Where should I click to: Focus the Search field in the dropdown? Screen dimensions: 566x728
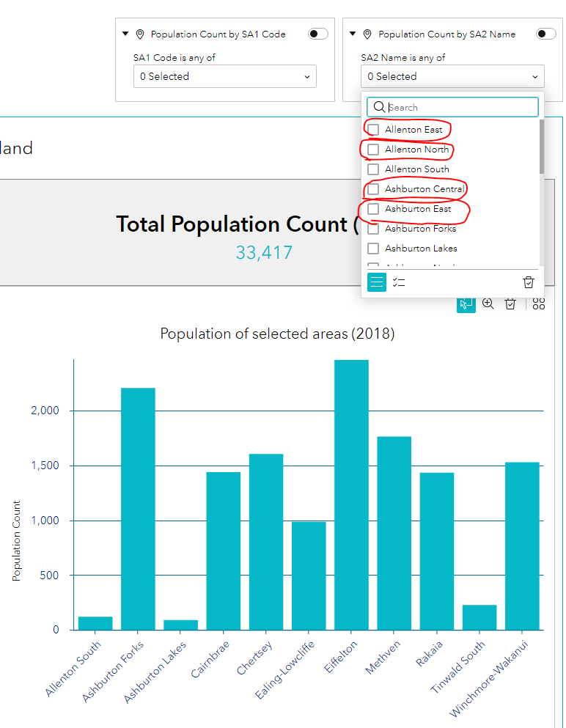click(x=452, y=107)
